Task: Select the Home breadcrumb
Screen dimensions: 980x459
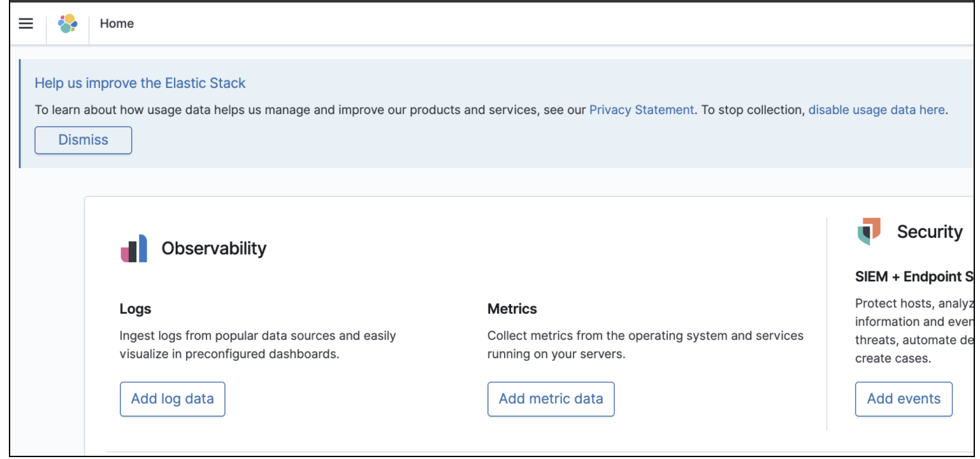Action: pyautogui.click(x=117, y=24)
